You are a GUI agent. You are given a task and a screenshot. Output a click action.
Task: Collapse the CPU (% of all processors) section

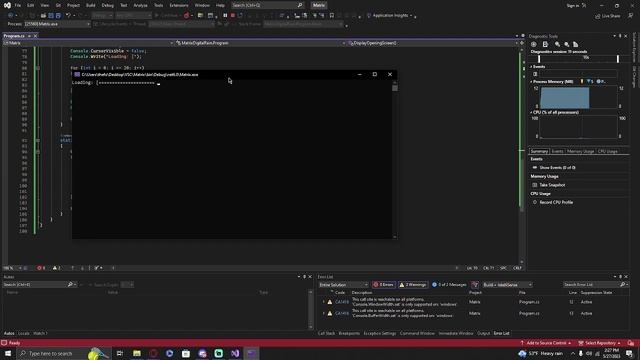click(x=531, y=112)
